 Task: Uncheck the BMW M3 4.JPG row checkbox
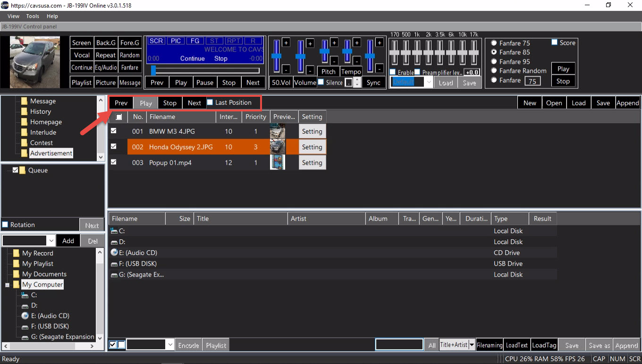click(x=113, y=131)
